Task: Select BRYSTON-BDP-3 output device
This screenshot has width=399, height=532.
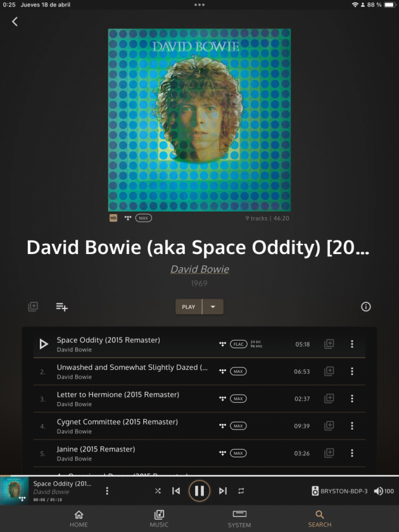Action: [x=339, y=491]
